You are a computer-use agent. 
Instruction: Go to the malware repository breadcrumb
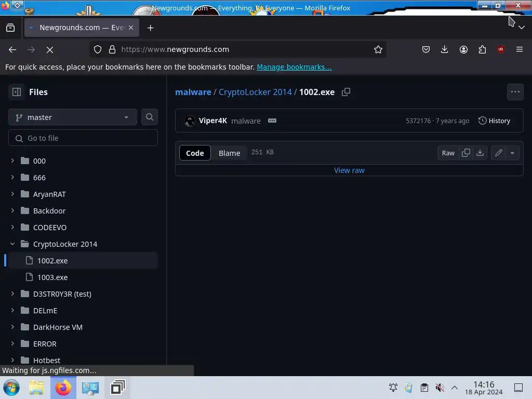pyautogui.click(x=193, y=92)
